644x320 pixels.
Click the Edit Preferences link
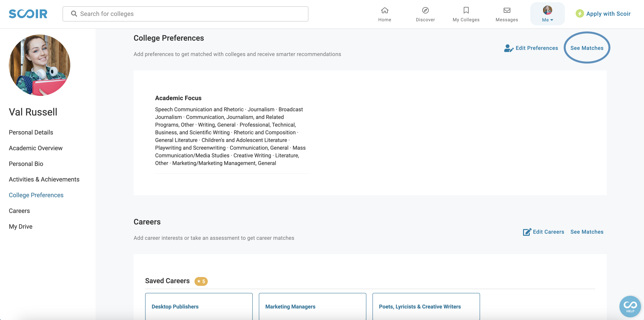[536, 48]
